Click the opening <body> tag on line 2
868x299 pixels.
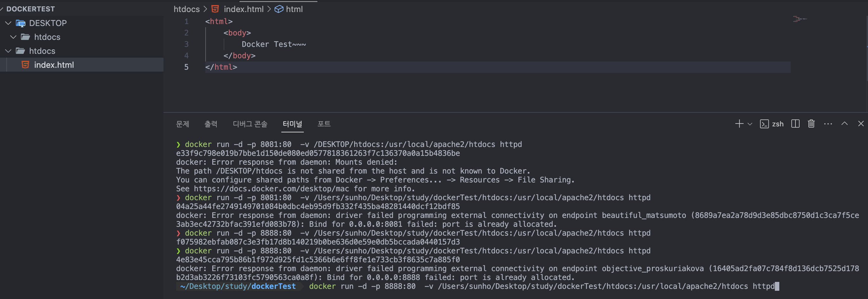237,33
